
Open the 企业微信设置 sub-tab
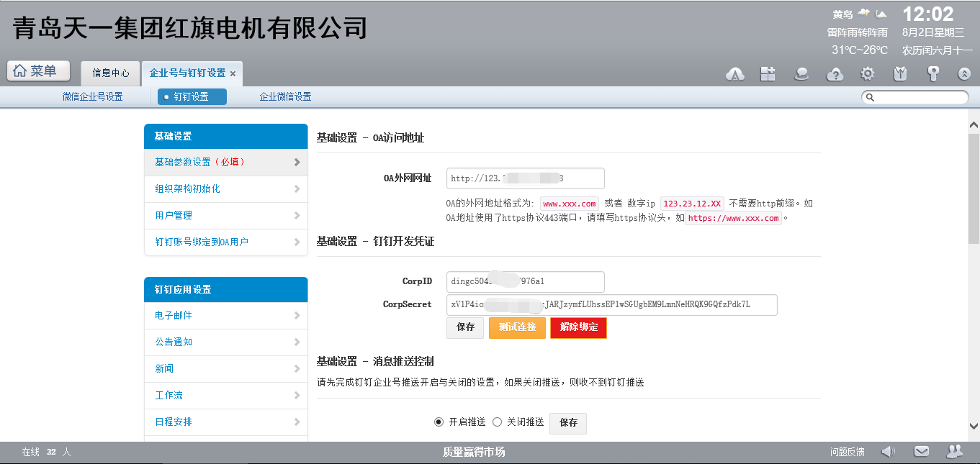285,96
